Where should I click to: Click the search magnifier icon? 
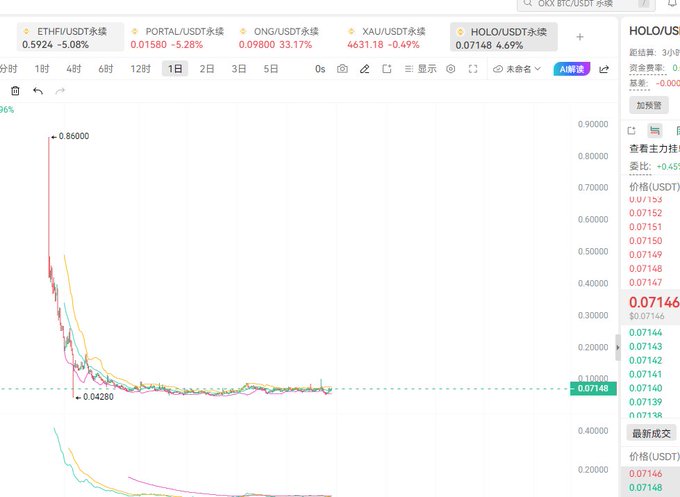coord(527,3)
